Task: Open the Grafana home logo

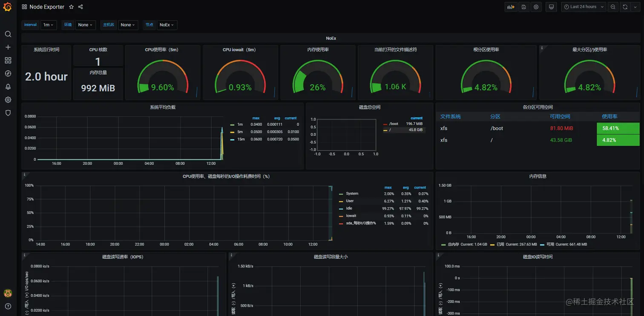Action: [x=8, y=7]
